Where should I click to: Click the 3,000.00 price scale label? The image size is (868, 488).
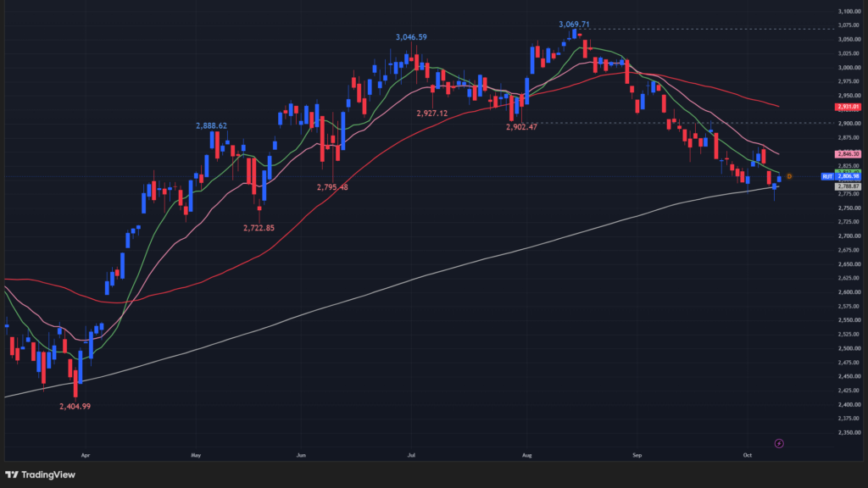pyautogui.click(x=849, y=68)
